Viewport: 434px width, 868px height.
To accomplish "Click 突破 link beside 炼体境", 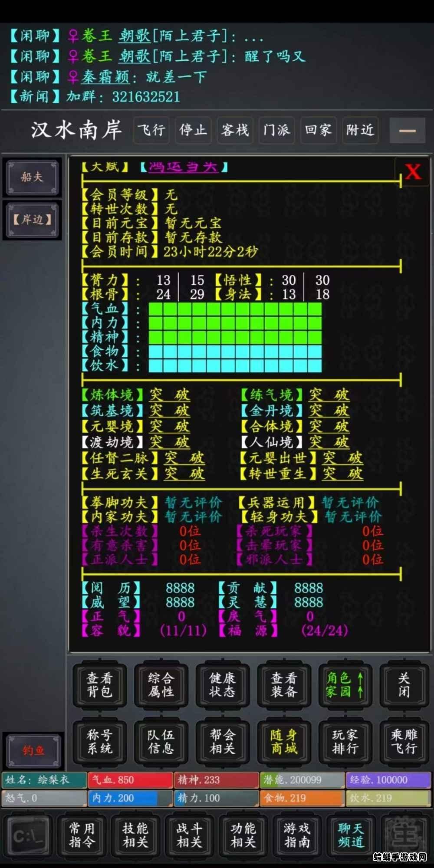I will pyautogui.click(x=170, y=395).
